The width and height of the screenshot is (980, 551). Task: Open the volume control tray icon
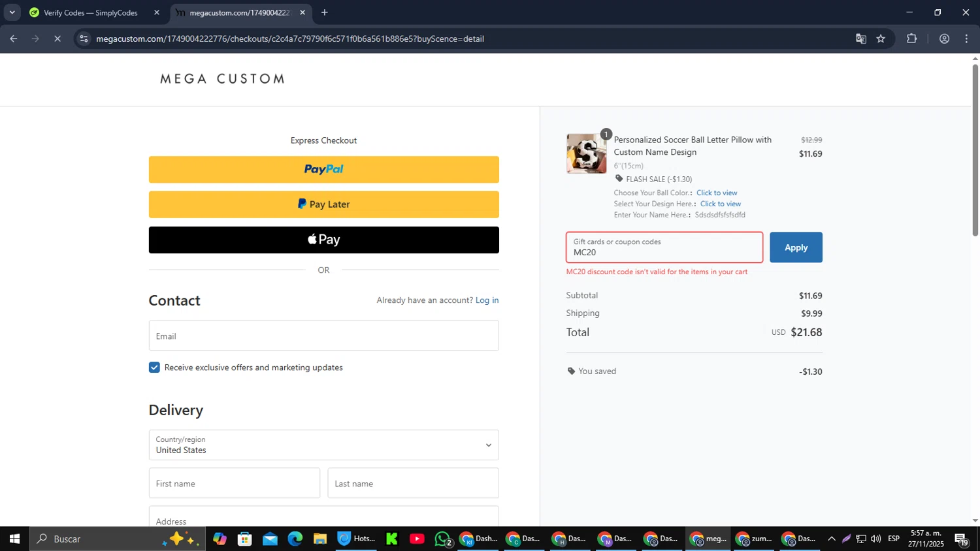[x=875, y=539]
